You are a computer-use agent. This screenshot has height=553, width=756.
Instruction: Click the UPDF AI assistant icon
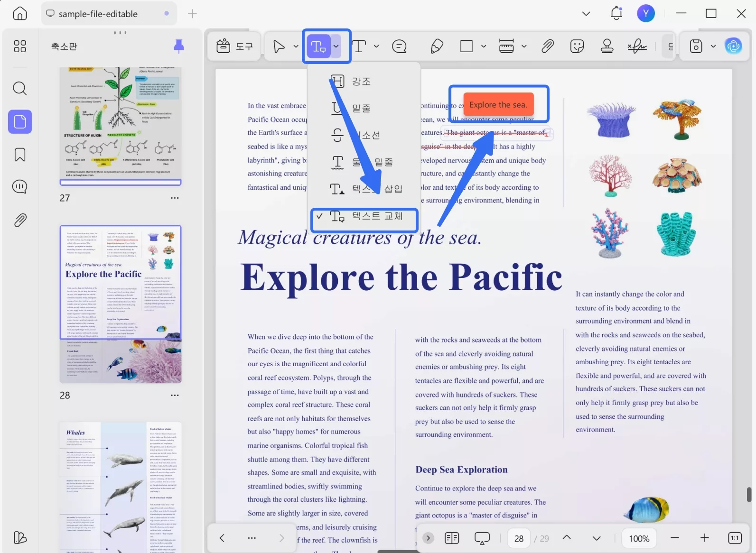pos(733,46)
